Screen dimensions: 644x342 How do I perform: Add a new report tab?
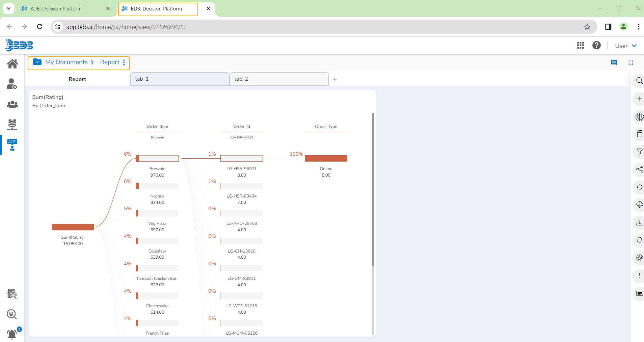point(335,79)
